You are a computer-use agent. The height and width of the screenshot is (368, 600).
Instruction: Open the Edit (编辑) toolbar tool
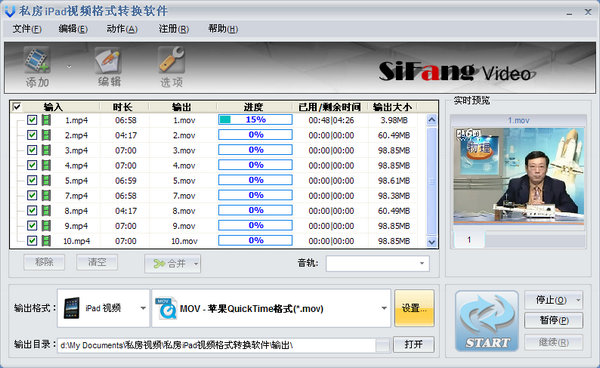point(109,66)
